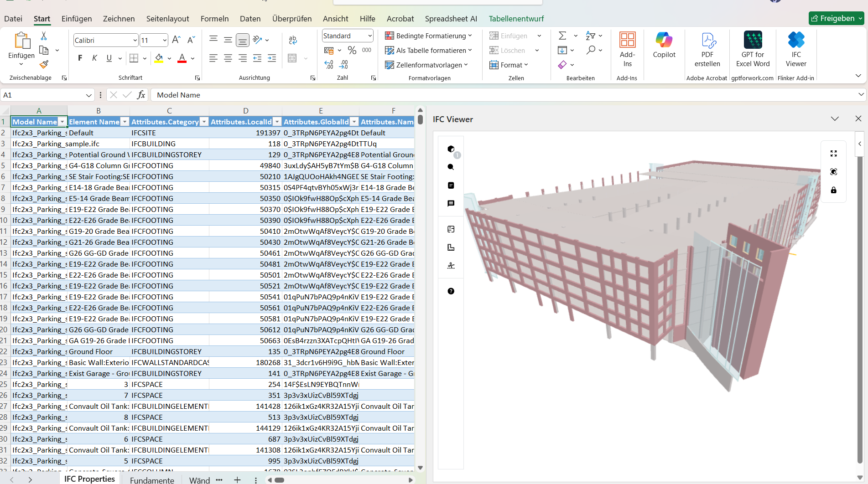The image size is (868, 484).
Task: Click the fit-to-view expand icon in viewer
Action: (x=833, y=154)
